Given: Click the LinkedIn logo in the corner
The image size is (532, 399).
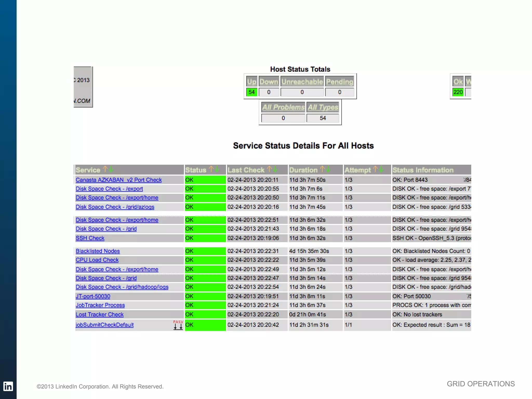Looking at the screenshot, I should point(8,386).
